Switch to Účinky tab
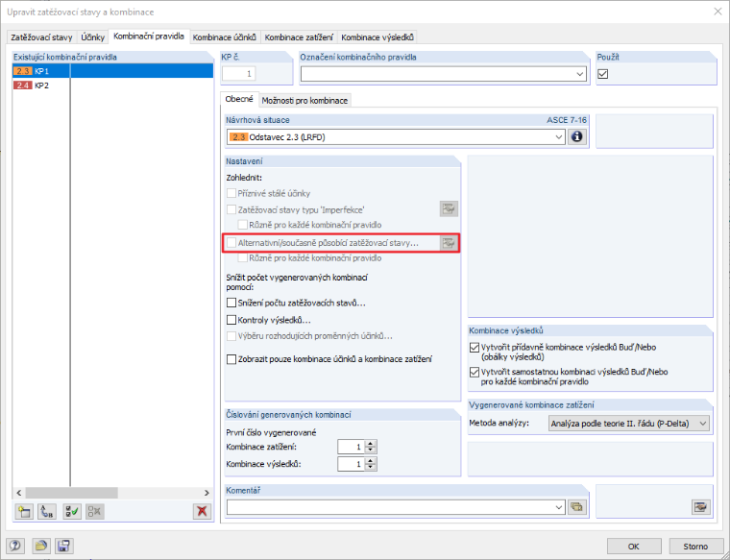The width and height of the screenshot is (730, 560). (92, 37)
